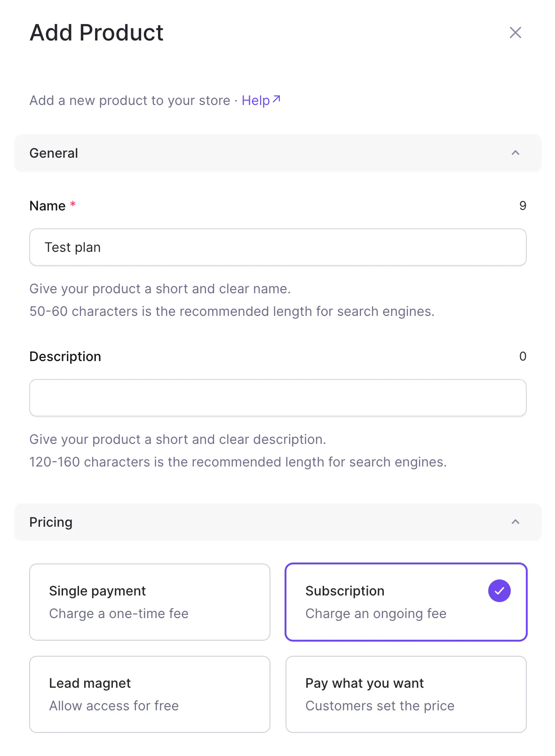The height and width of the screenshot is (756, 555).
Task: Click the Description field label
Action: click(65, 356)
